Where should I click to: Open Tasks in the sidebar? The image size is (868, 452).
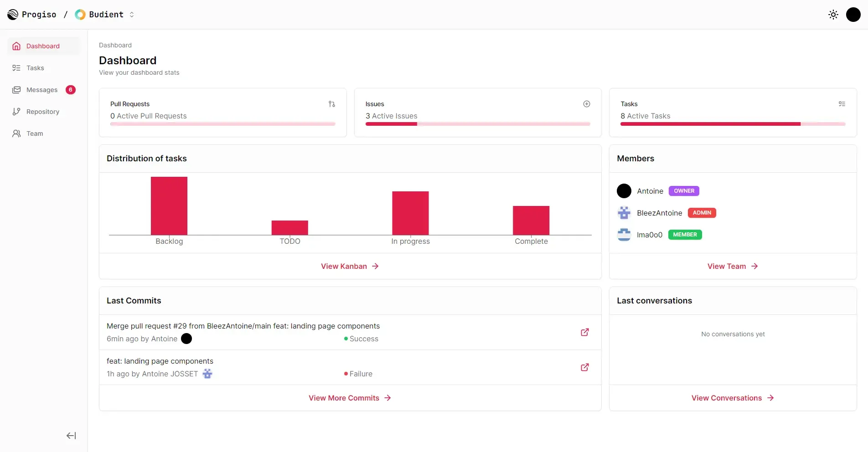click(x=35, y=68)
